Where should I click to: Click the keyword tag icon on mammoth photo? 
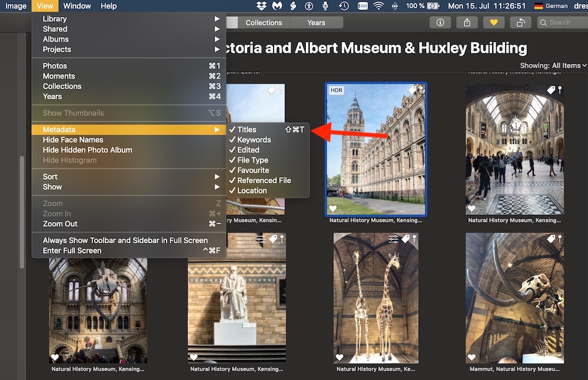pyautogui.click(x=551, y=238)
